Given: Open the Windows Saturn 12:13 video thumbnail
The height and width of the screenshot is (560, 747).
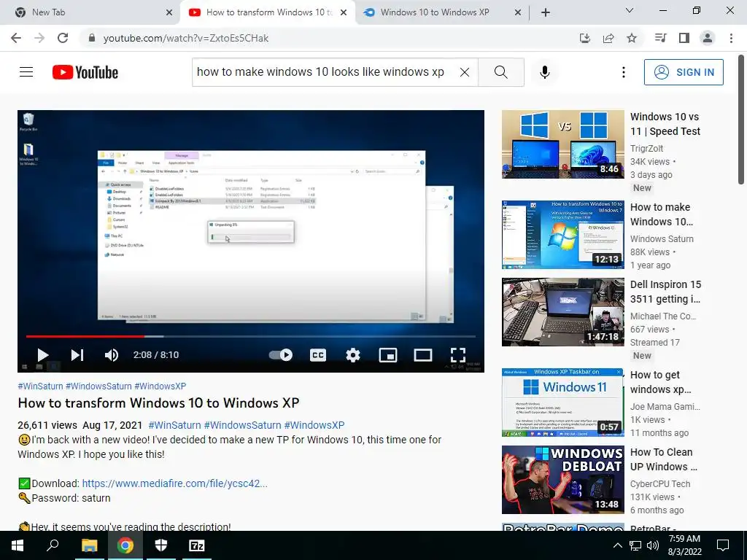Looking at the screenshot, I should (x=562, y=235).
